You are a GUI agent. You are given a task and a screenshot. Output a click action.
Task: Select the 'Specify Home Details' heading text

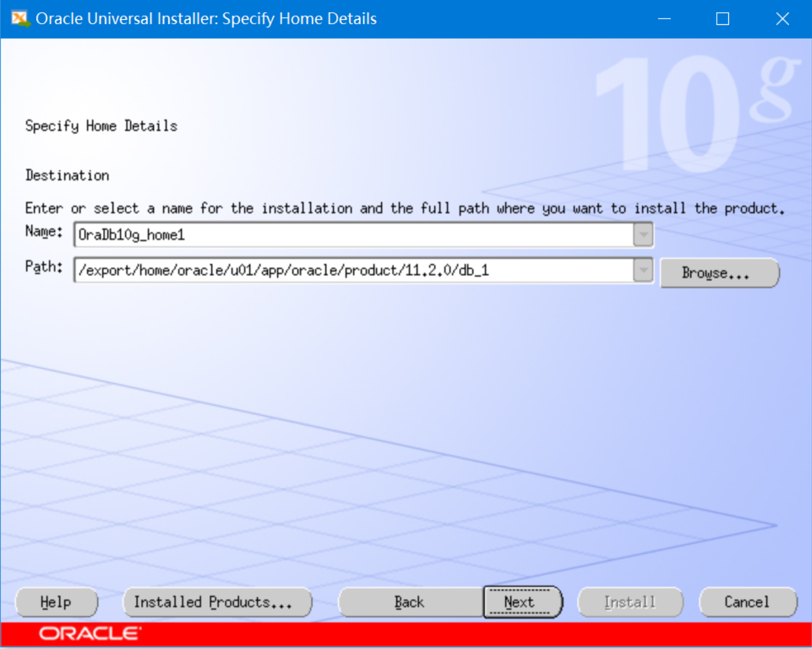click(x=101, y=126)
